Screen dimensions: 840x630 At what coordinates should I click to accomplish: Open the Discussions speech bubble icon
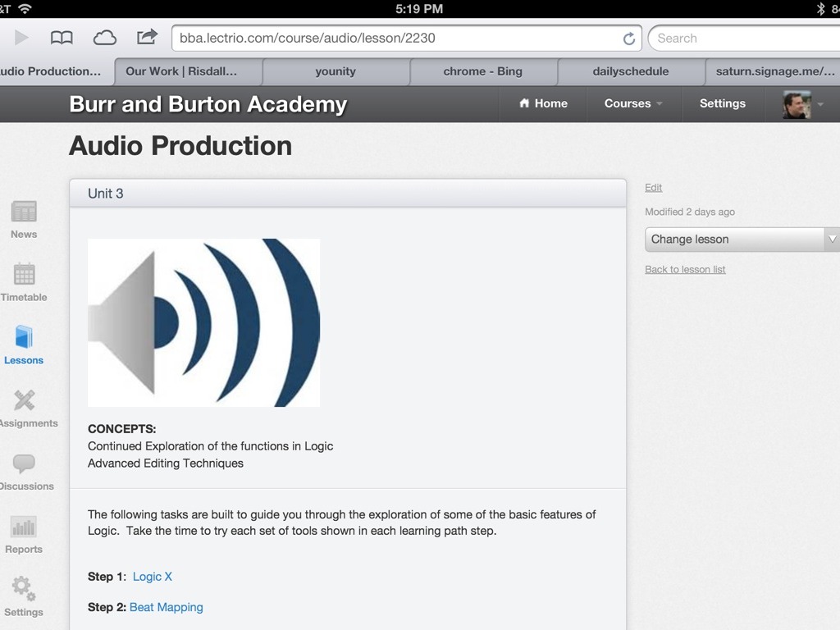pyautogui.click(x=24, y=464)
